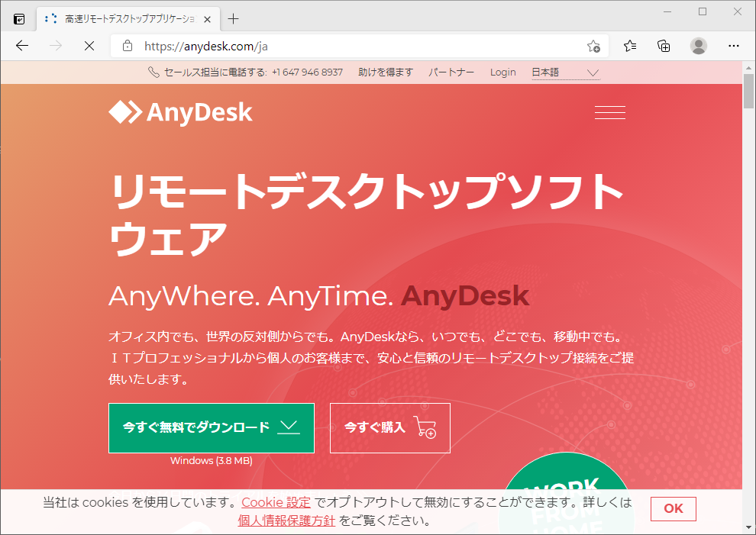Viewport: 756px width, 535px height.
Task: Open a new tab with plus button
Action: pyautogui.click(x=234, y=19)
